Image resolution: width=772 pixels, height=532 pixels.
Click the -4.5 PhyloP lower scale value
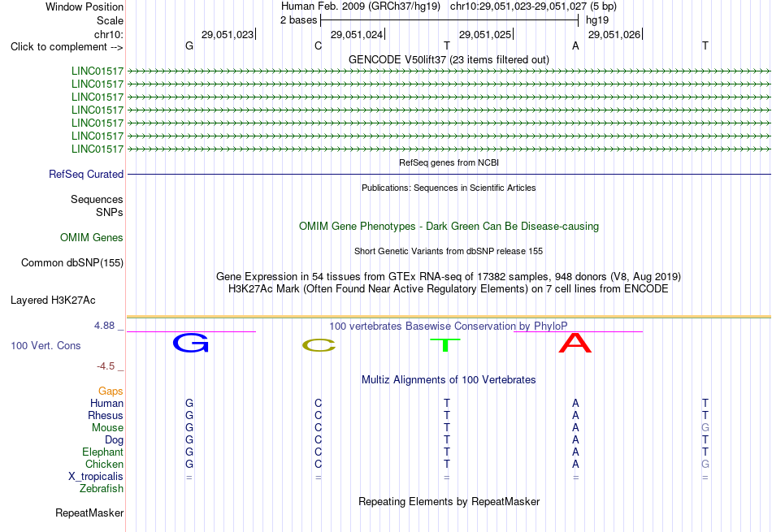106,365
